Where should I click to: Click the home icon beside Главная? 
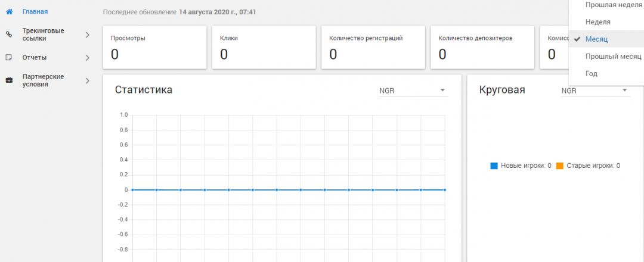[9, 11]
